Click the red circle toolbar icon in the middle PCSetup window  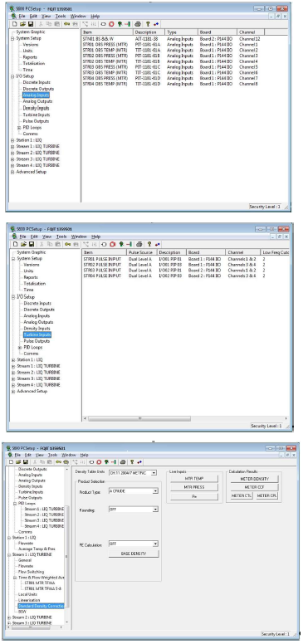[x=112, y=244]
